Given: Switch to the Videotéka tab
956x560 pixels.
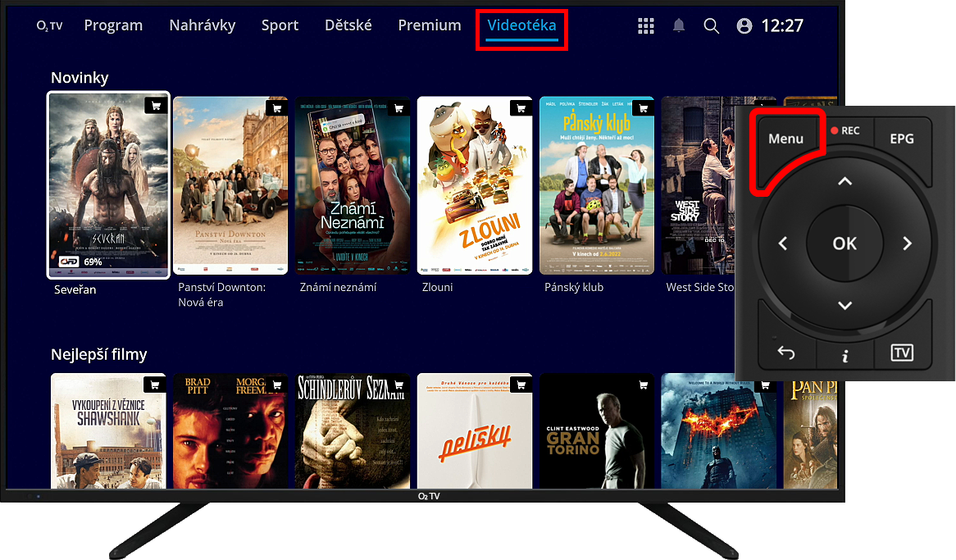Looking at the screenshot, I should (x=521, y=25).
